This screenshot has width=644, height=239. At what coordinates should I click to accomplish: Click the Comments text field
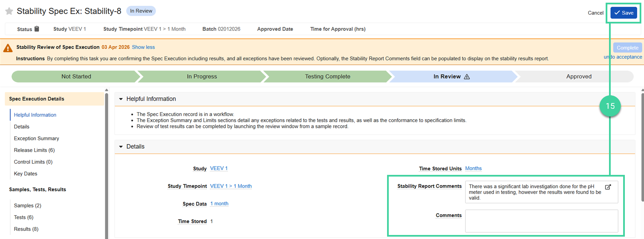pyautogui.click(x=541, y=221)
